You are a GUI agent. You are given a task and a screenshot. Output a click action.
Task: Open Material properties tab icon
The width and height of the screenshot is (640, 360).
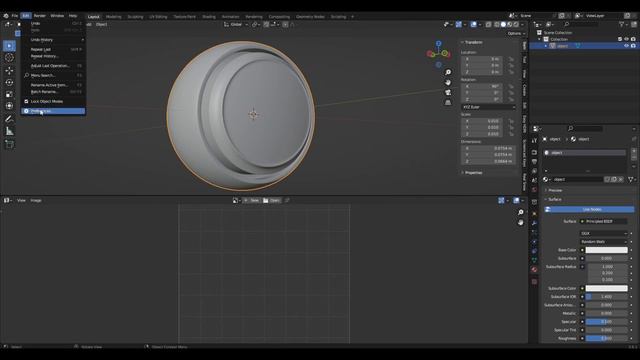[x=534, y=270]
